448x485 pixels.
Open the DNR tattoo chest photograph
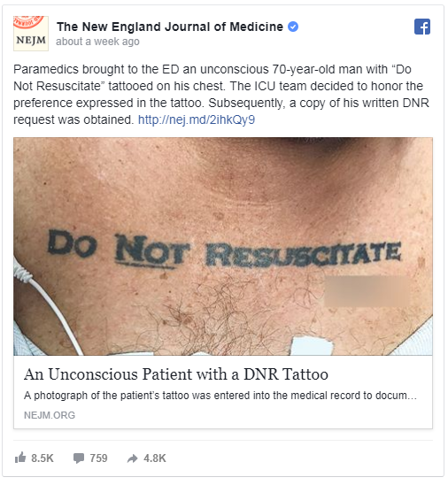[x=223, y=246]
